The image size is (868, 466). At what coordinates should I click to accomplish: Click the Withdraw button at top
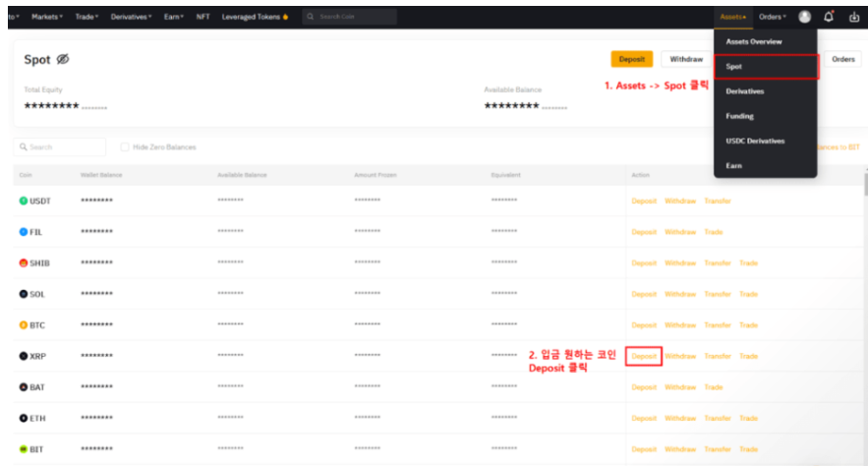click(686, 59)
